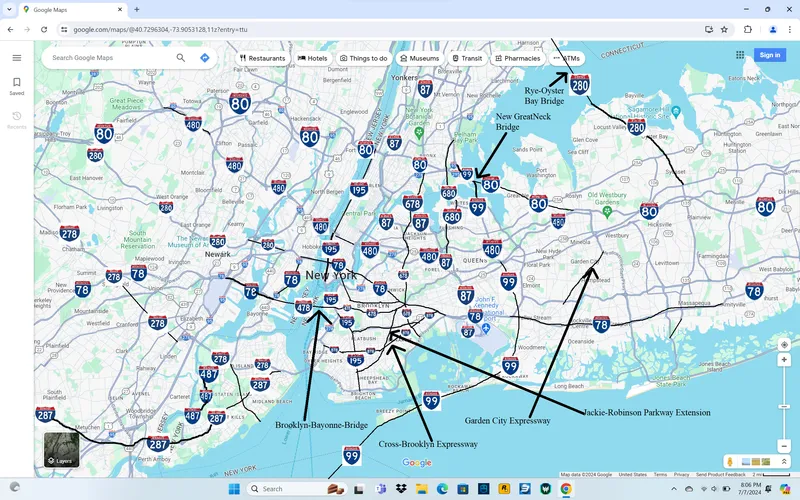Open the Layers thumbnail
Viewport: 800px width, 500px height.
tap(62, 449)
